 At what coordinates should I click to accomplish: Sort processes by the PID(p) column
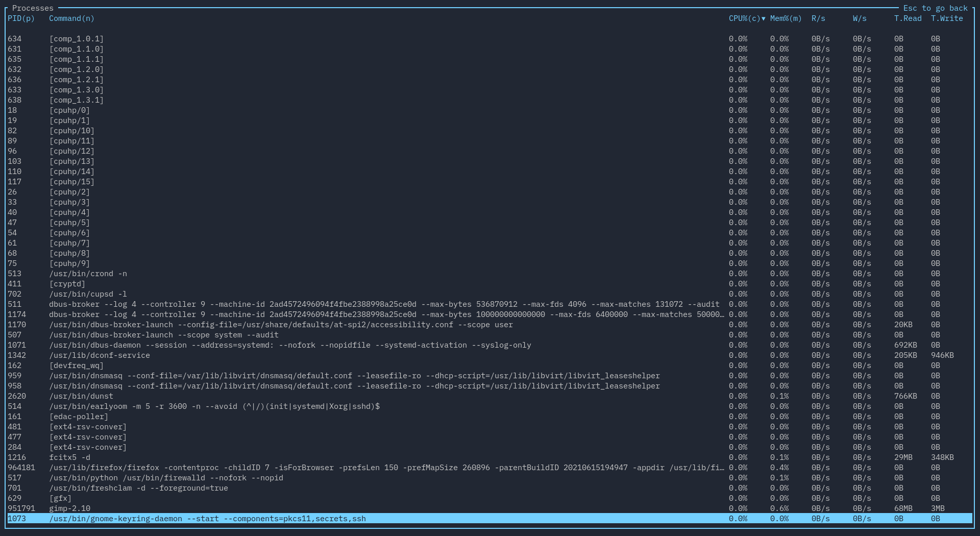coord(20,18)
